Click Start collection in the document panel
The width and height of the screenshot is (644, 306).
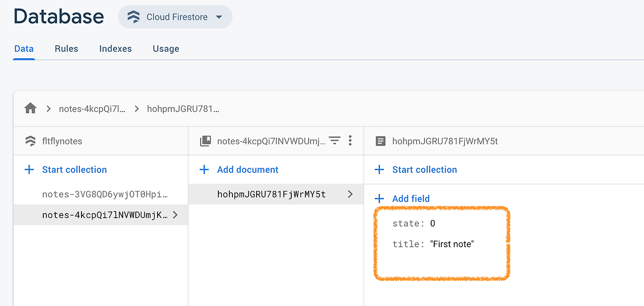[424, 170]
